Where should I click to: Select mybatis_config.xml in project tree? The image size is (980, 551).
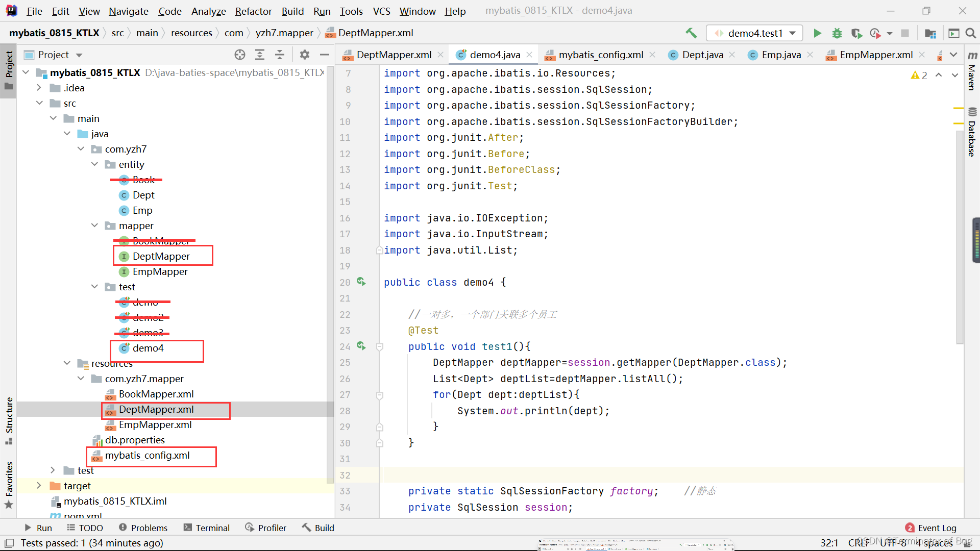(147, 455)
